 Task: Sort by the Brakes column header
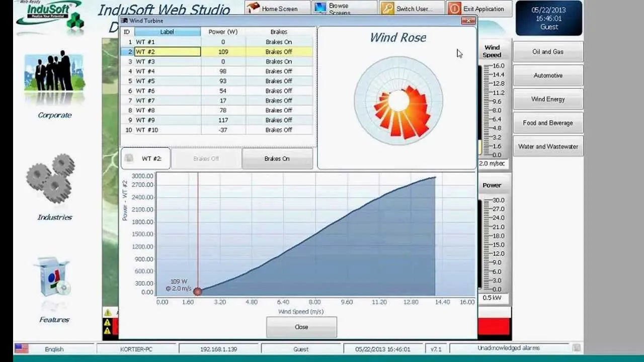pos(279,32)
